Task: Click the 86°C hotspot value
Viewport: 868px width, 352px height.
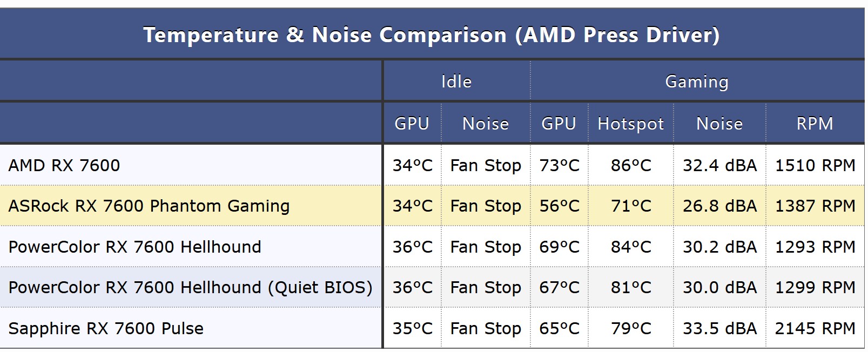Action: (631, 165)
